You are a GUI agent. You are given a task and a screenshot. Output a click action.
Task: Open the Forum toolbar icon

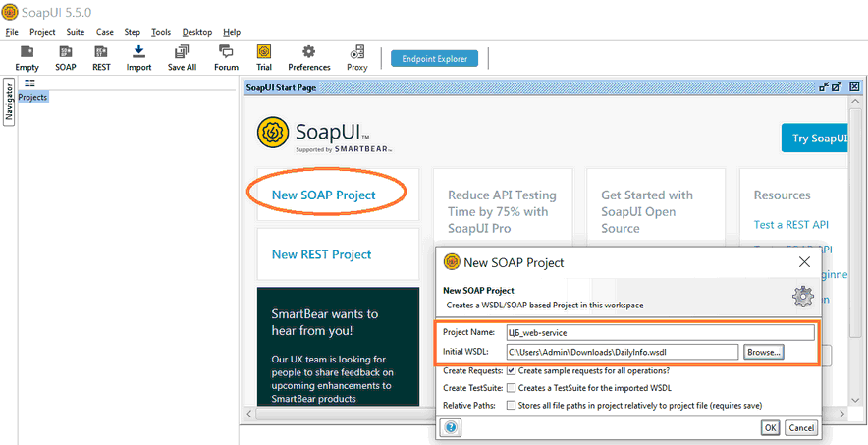[x=226, y=58]
